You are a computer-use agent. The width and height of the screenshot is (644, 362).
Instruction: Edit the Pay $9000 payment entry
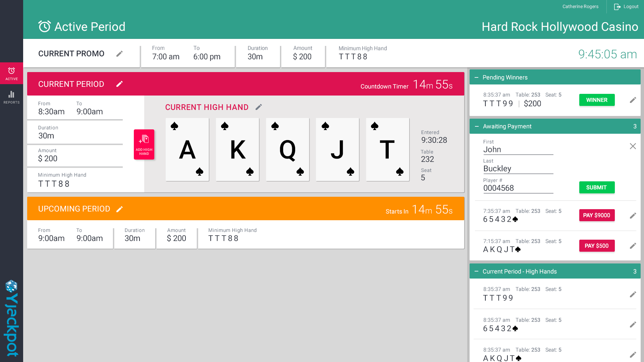(633, 216)
